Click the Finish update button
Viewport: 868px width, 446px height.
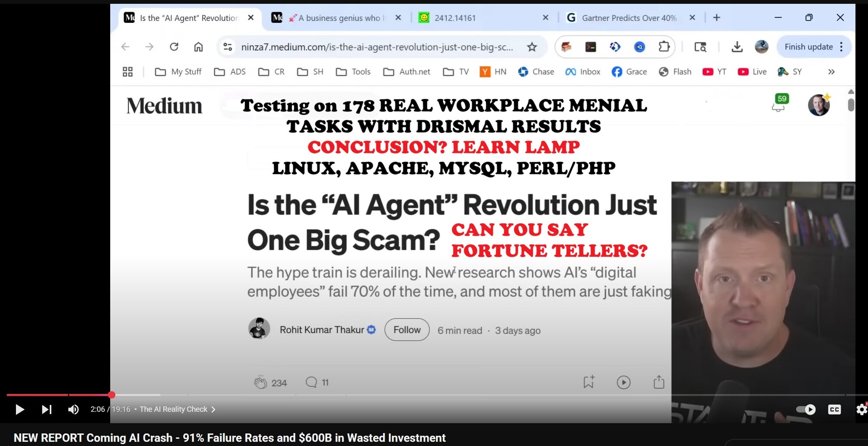coord(808,47)
